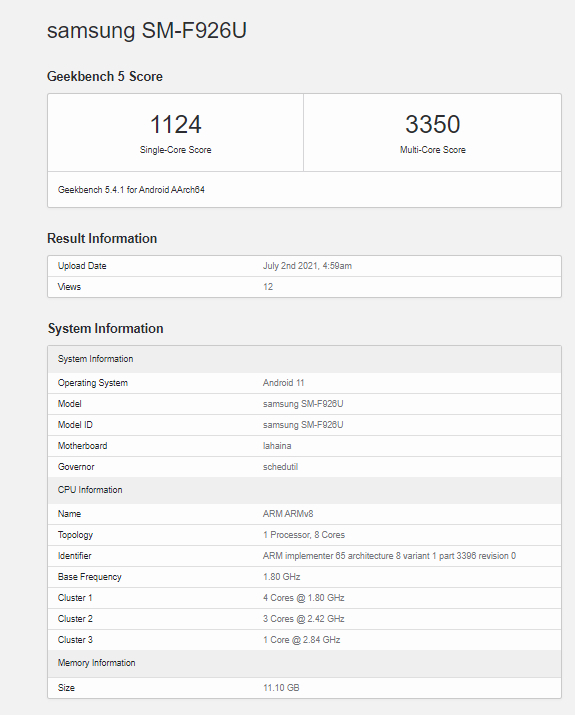Select the Single-Core Score label
This screenshot has width=575, height=715.
pyautogui.click(x=176, y=150)
